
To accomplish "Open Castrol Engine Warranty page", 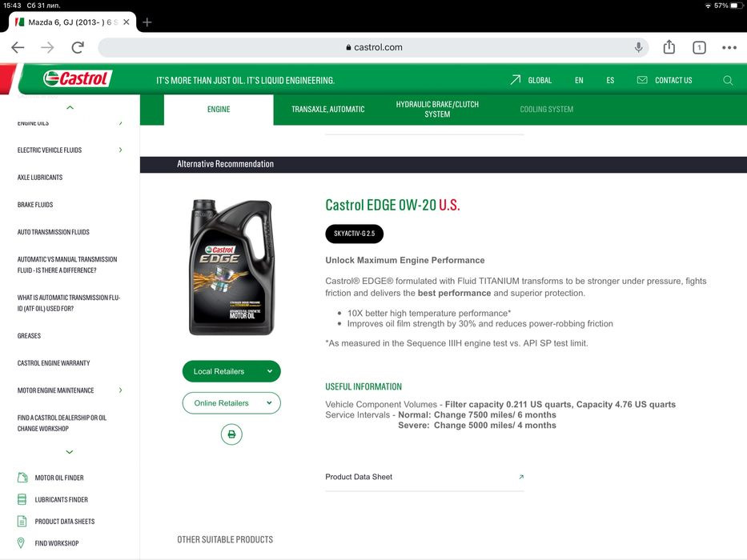I will point(54,363).
